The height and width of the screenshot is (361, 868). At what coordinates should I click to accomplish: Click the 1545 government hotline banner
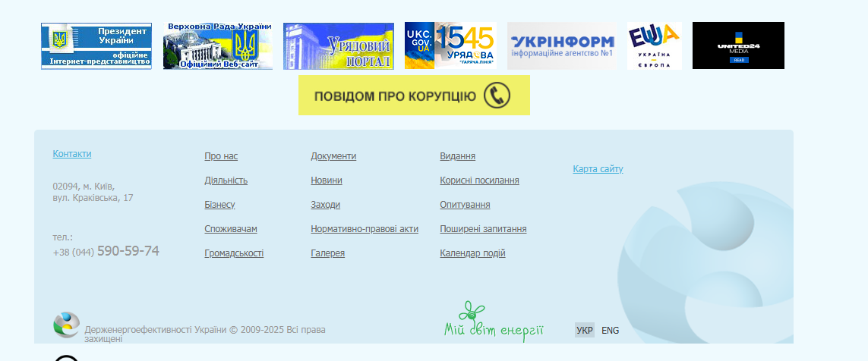coord(450,46)
